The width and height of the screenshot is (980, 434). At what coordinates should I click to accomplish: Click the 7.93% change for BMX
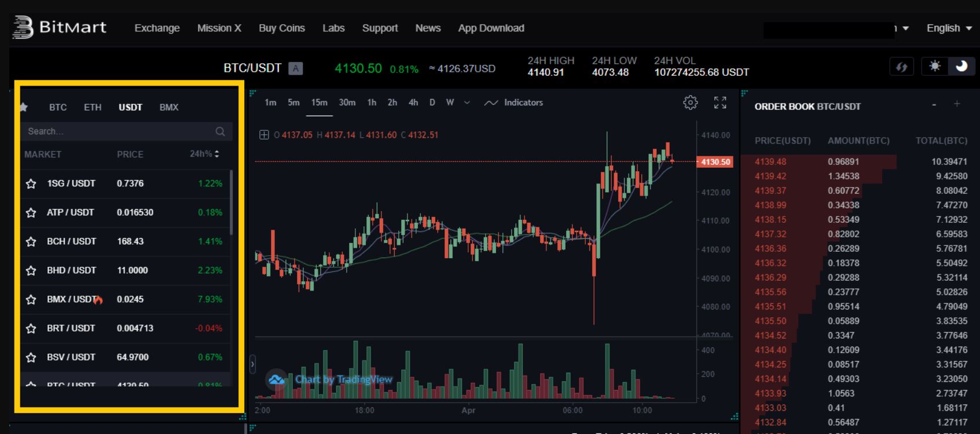pos(210,299)
